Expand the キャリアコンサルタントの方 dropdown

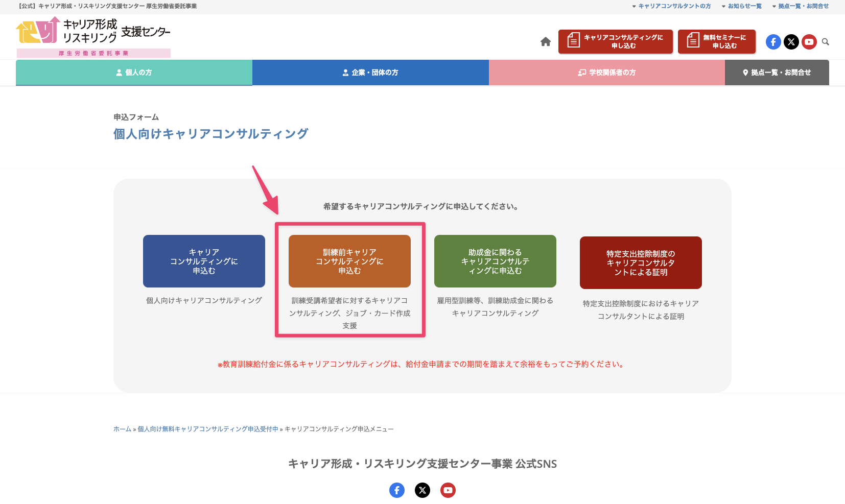pyautogui.click(x=671, y=6)
